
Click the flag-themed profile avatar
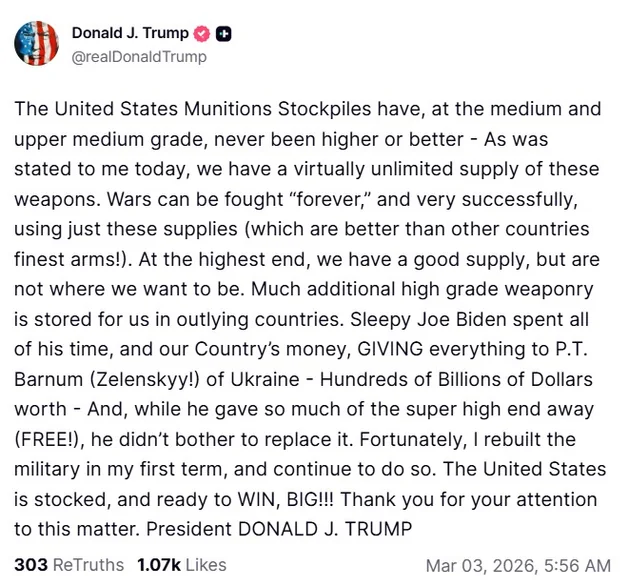[34, 44]
